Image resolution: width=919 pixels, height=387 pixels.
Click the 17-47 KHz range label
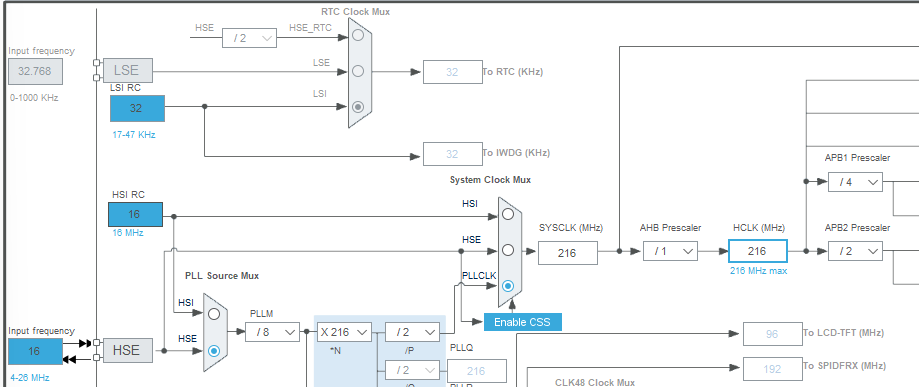click(x=134, y=134)
